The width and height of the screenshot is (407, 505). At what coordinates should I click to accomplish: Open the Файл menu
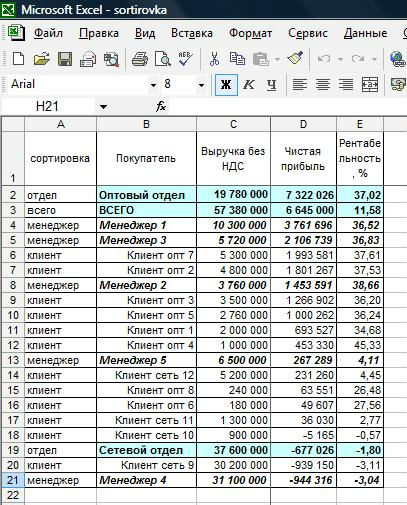tap(48, 33)
